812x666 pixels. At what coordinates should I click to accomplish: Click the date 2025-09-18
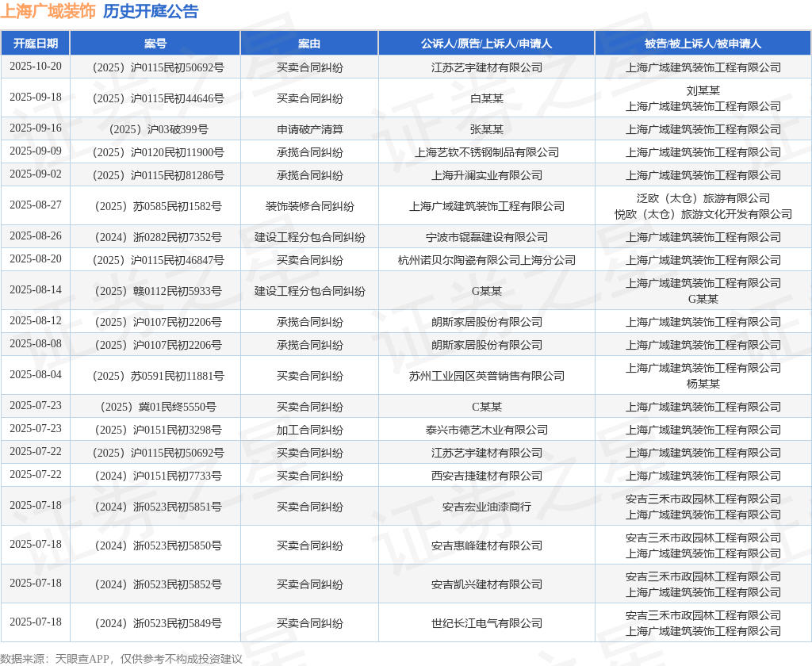pyautogui.click(x=35, y=98)
